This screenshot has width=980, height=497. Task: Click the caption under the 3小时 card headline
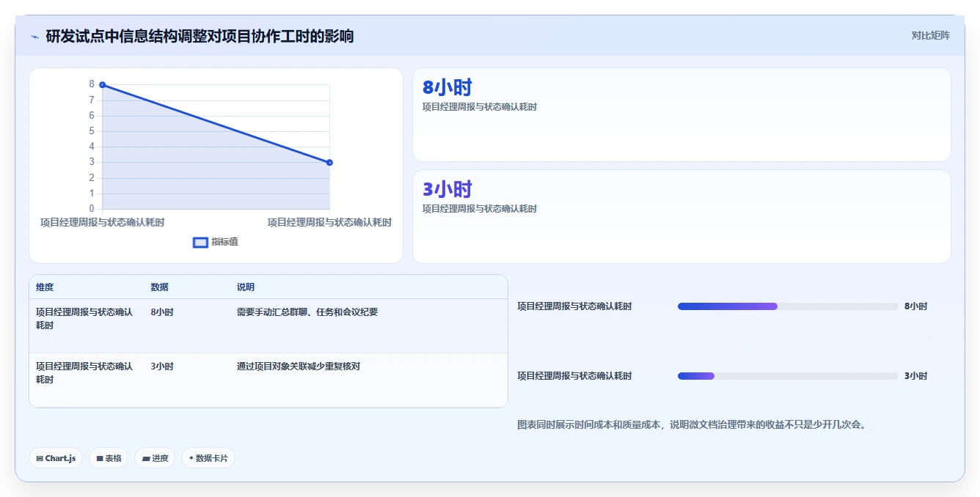coord(480,209)
